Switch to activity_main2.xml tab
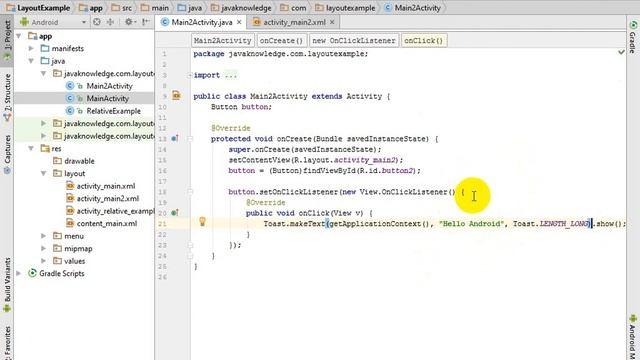The width and height of the screenshot is (640, 360). click(x=294, y=22)
